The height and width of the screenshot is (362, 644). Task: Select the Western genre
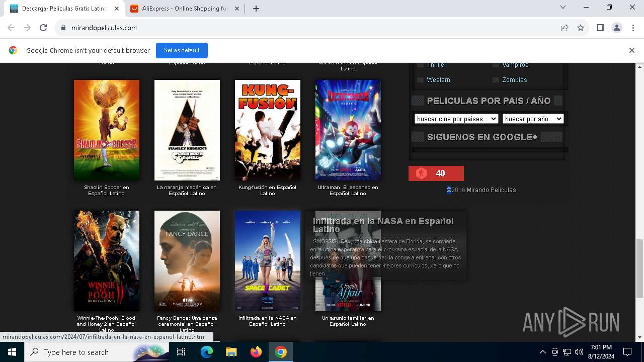[438, 80]
